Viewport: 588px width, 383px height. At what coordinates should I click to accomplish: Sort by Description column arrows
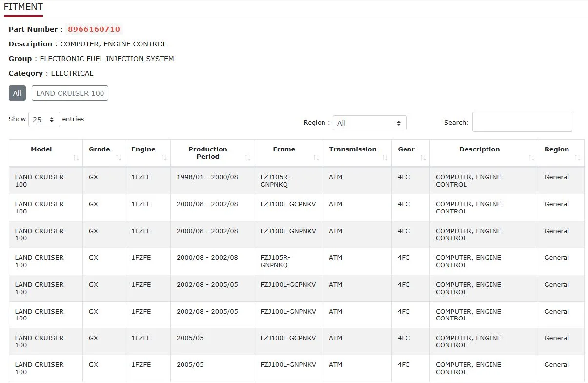531,158
